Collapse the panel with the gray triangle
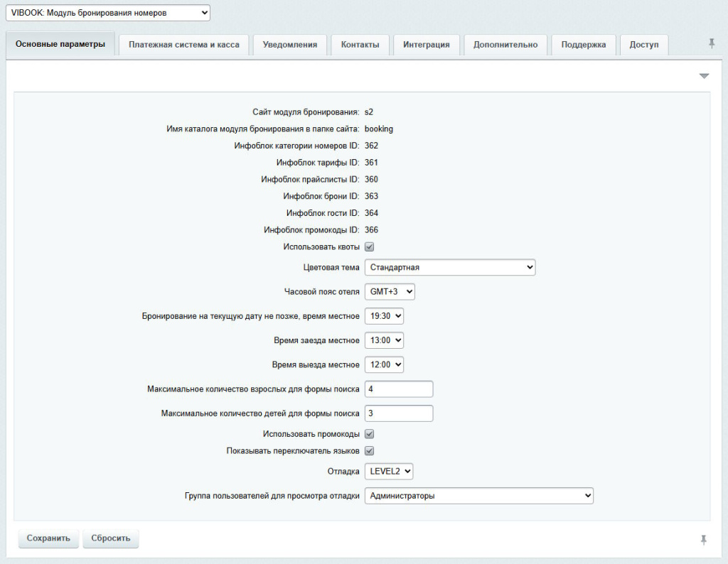728x564 pixels. (704, 76)
